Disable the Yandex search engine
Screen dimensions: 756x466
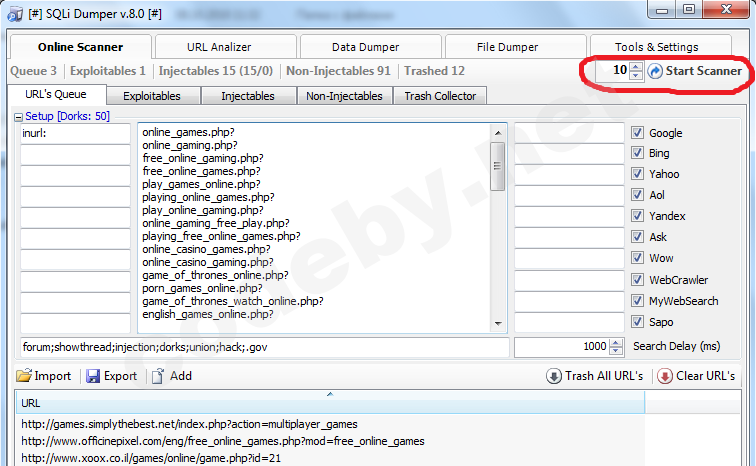637,215
